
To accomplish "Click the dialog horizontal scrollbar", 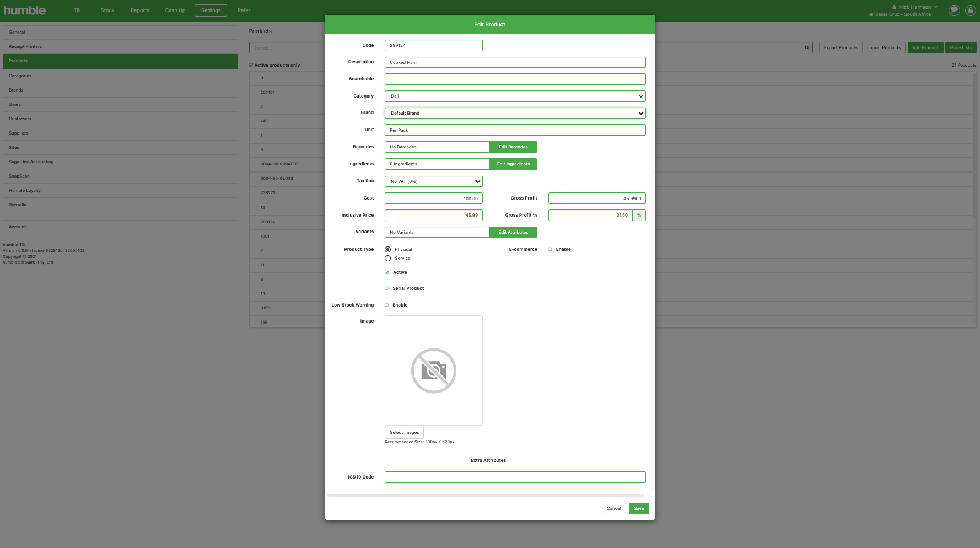I will 486,496.
